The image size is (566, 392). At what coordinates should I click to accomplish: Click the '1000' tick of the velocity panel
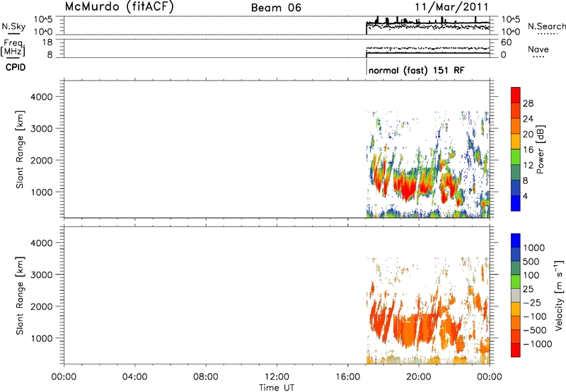(x=42, y=339)
